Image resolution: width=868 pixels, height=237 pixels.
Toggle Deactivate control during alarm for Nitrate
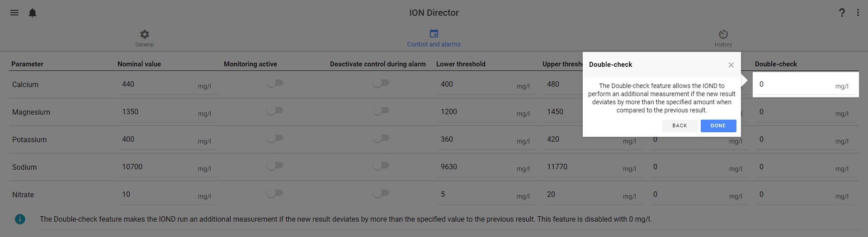(x=381, y=193)
